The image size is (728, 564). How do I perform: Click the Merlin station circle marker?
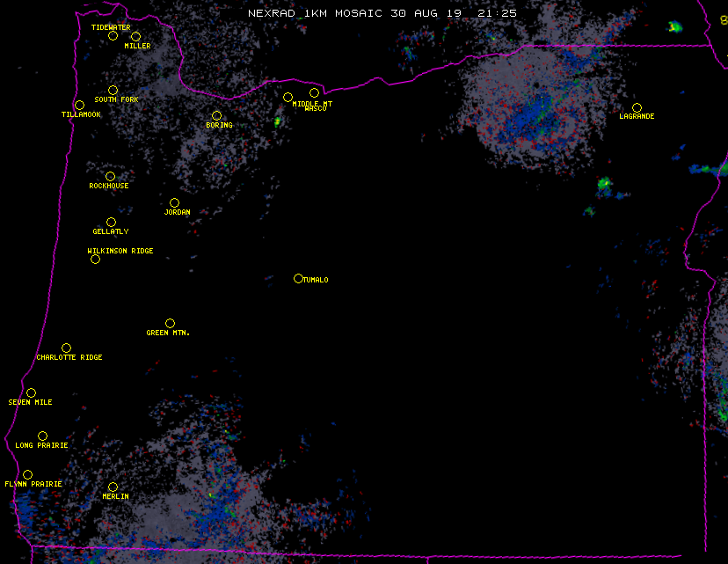[x=113, y=487]
